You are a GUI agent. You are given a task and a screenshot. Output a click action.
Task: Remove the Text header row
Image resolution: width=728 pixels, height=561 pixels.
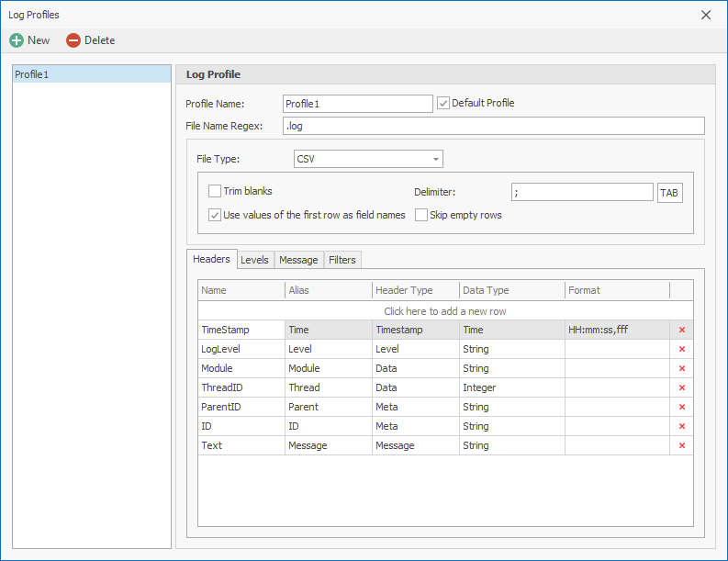[681, 445]
